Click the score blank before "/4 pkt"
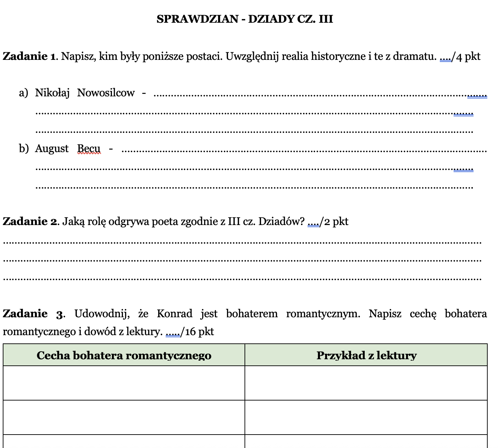This screenshot has height=448, width=498. click(446, 57)
